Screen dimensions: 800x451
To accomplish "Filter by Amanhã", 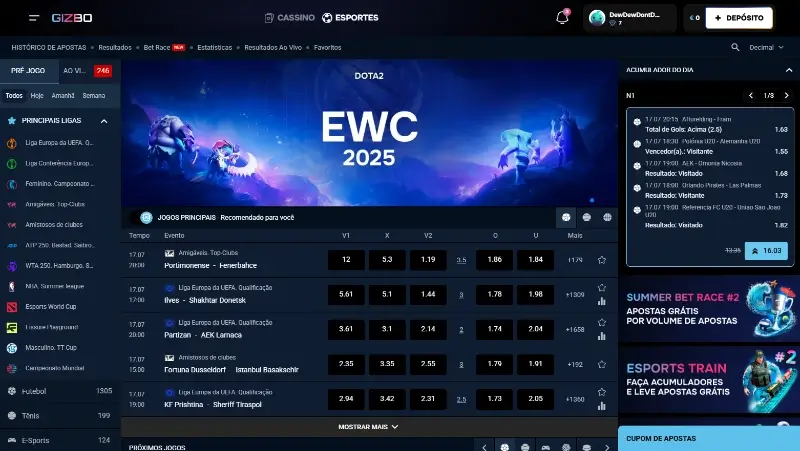I will pyautogui.click(x=63, y=95).
